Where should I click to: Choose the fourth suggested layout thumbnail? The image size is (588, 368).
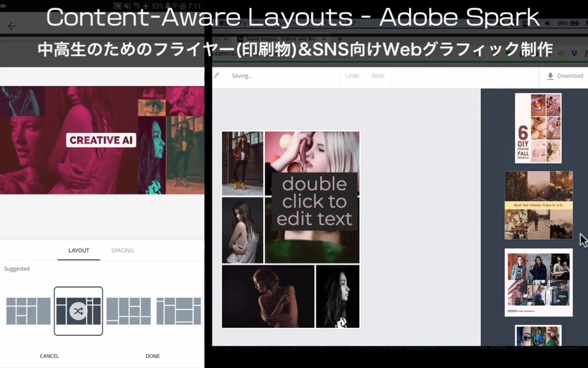point(179,311)
